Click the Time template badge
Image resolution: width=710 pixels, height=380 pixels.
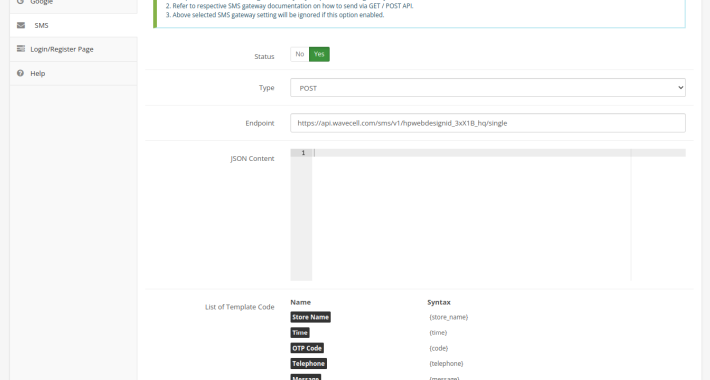tap(300, 333)
